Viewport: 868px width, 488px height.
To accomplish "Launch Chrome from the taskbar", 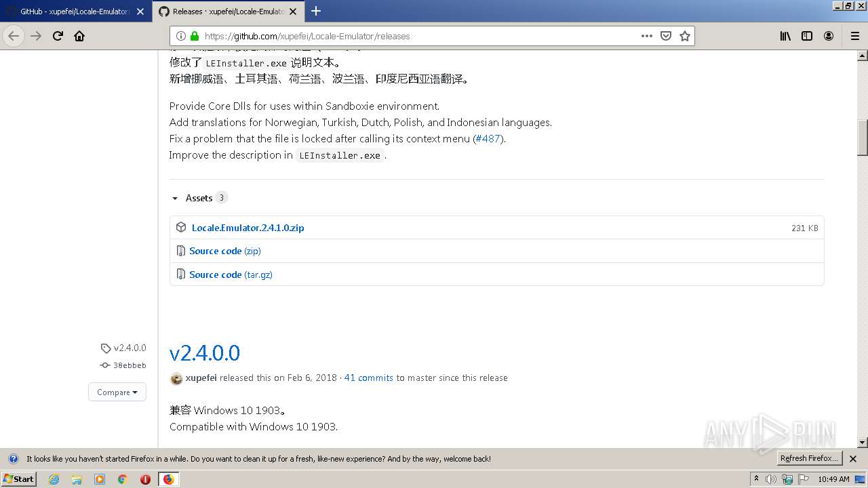I will tap(123, 479).
